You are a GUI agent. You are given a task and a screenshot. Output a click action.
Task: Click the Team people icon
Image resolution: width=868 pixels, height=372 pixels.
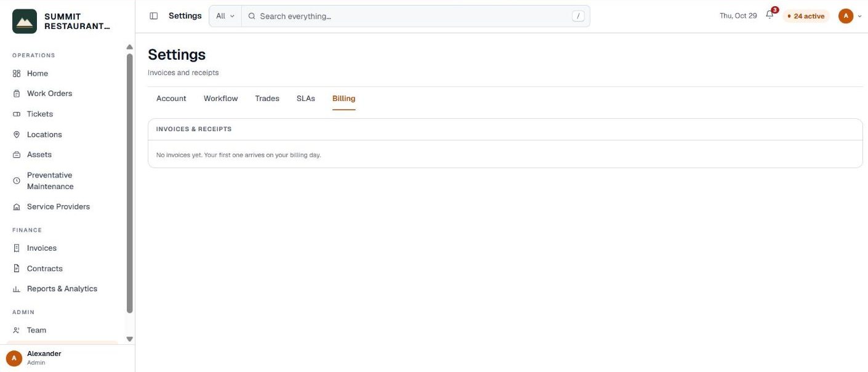(17, 330)
